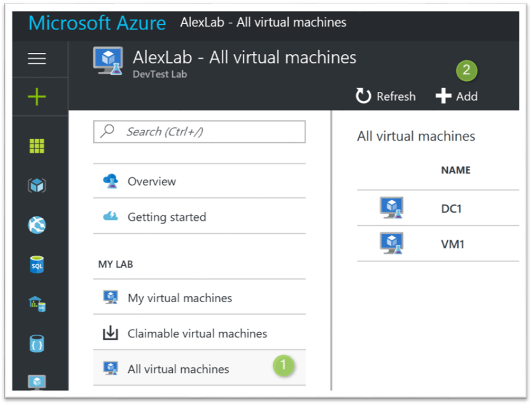Click the NAME column header
The height and width of the screenshot is (405, 532).
[456, 170]
